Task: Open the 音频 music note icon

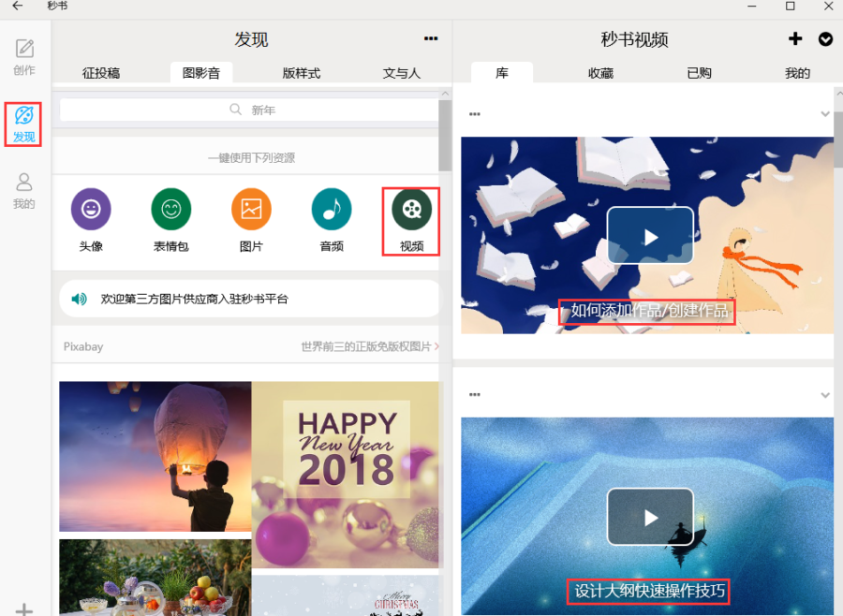Action: [332, 209]
